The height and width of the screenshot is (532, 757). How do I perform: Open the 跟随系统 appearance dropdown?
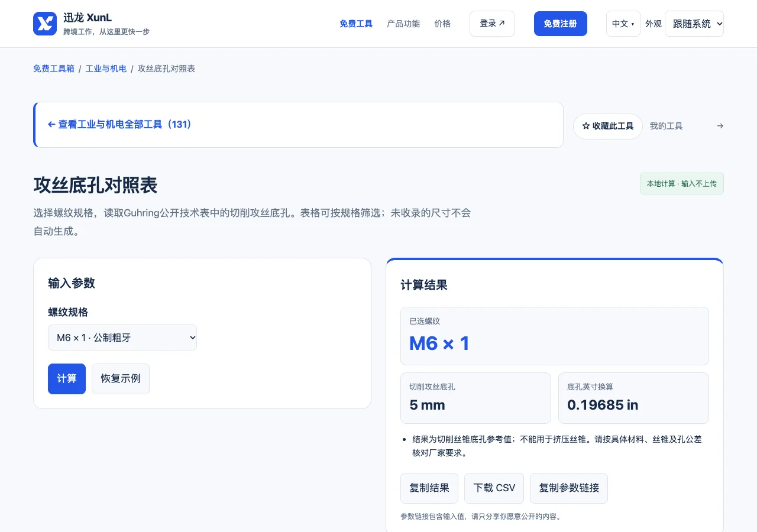[x=694, y=24]
